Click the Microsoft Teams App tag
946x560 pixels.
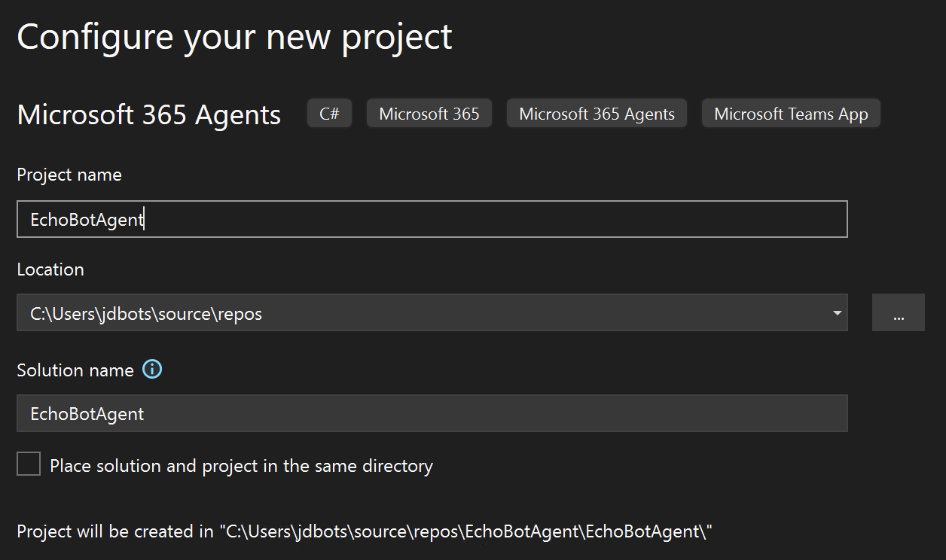tap(791, 114)
